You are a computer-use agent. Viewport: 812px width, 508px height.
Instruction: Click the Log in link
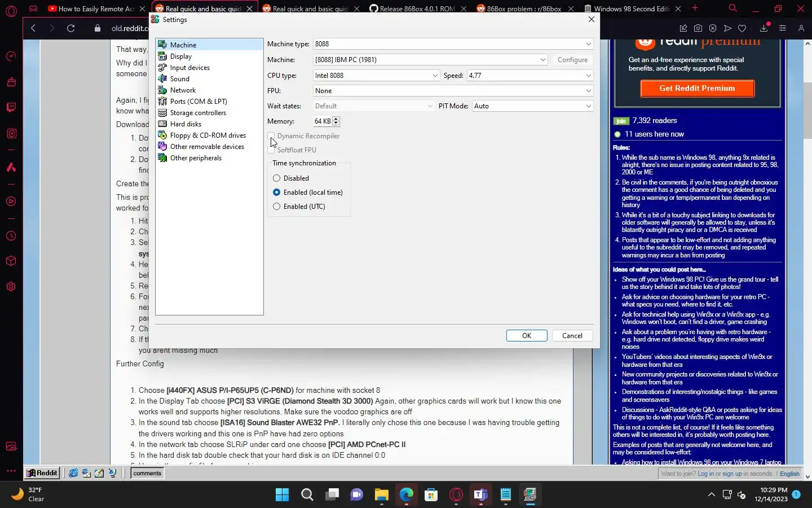705,474
